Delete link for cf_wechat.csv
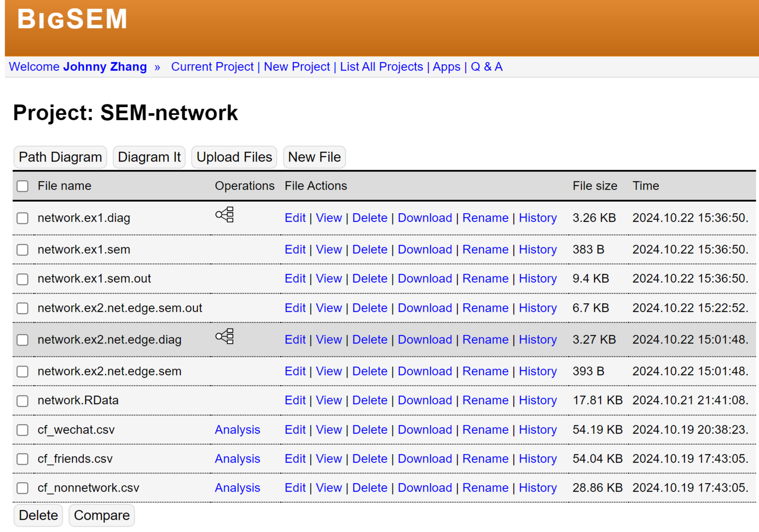 coord(370,429)
